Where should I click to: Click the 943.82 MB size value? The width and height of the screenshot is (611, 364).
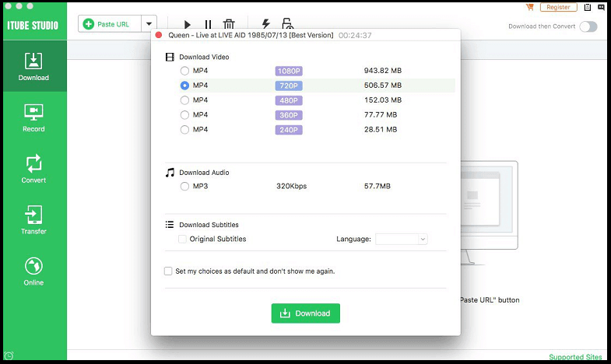point(383,71)
